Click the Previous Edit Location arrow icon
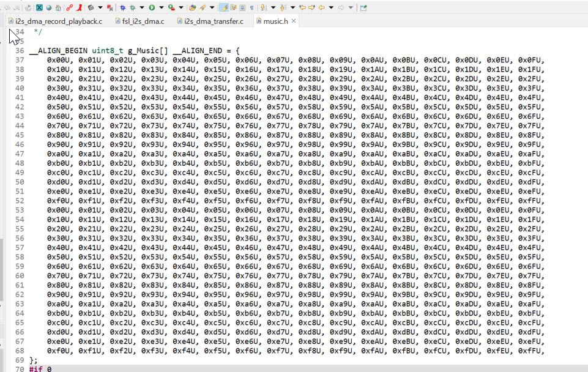Viewport: 588px width, 372px height. [x=302, y=7]
